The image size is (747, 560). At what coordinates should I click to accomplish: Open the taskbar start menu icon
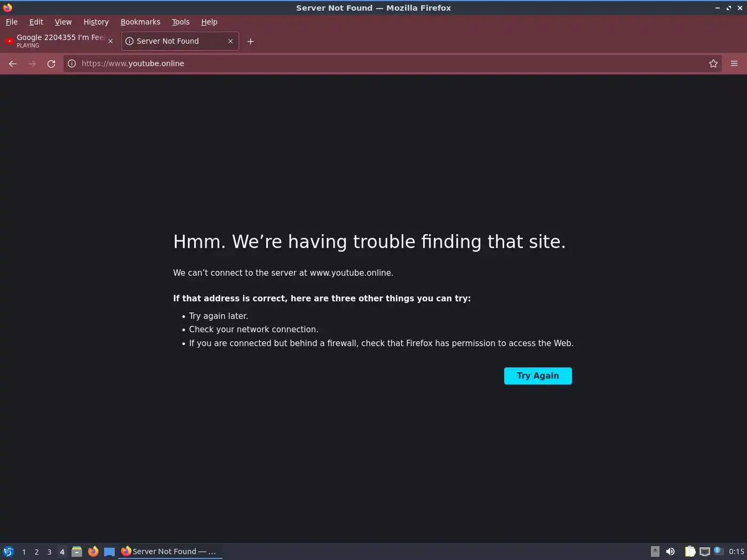[9, 551]
